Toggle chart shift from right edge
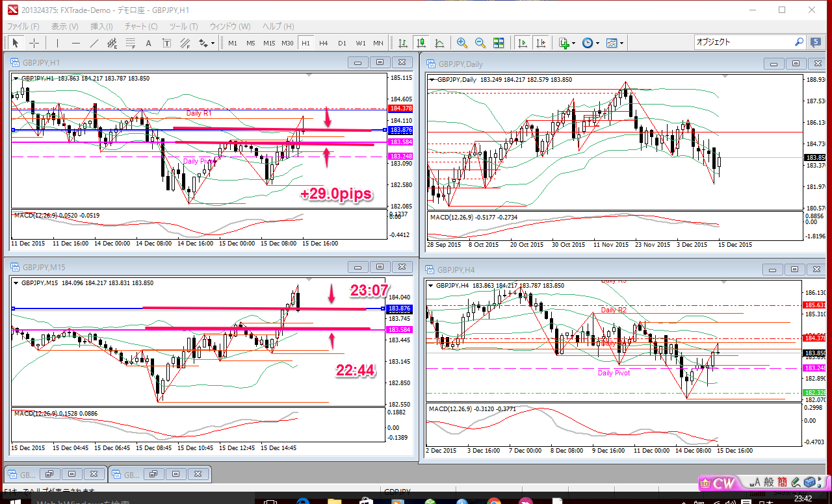Viewport: 832px width, 504px height. click(x=540, y=43)
